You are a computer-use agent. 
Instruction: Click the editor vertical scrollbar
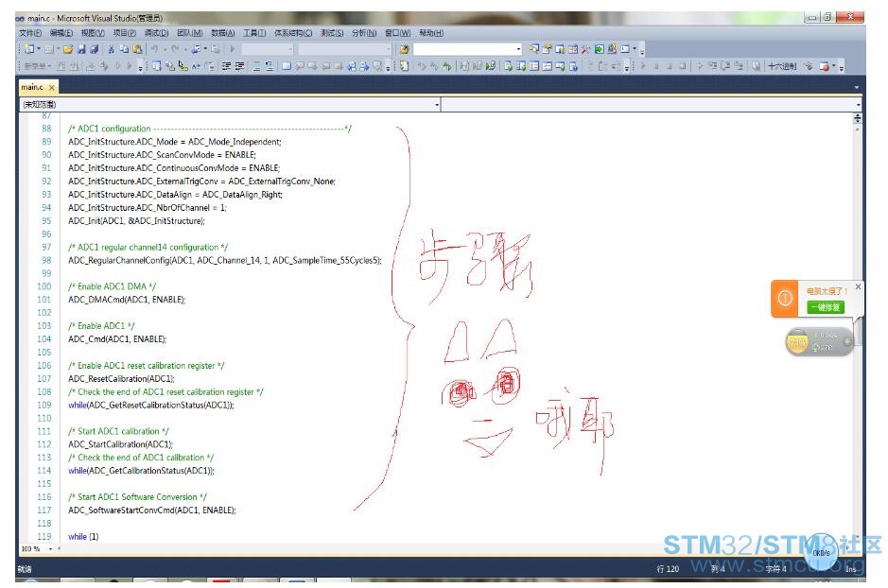[x=858, y=334]
